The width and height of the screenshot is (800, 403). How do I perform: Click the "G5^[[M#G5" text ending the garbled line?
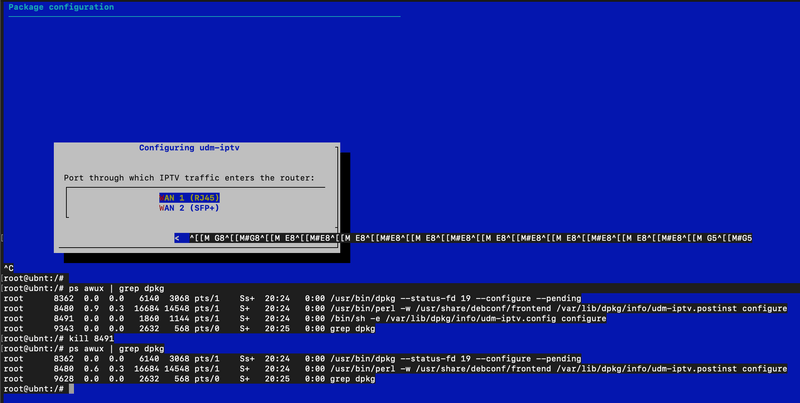click(x=730, y=238)
